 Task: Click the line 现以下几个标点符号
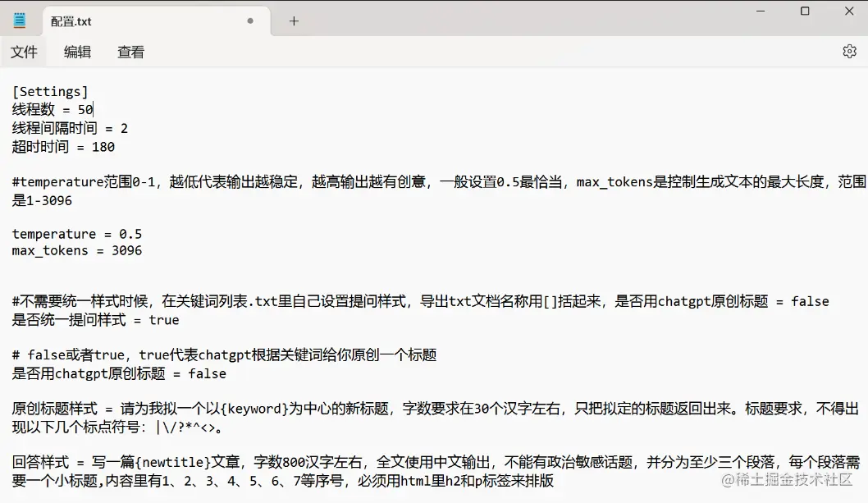(118, 428)
